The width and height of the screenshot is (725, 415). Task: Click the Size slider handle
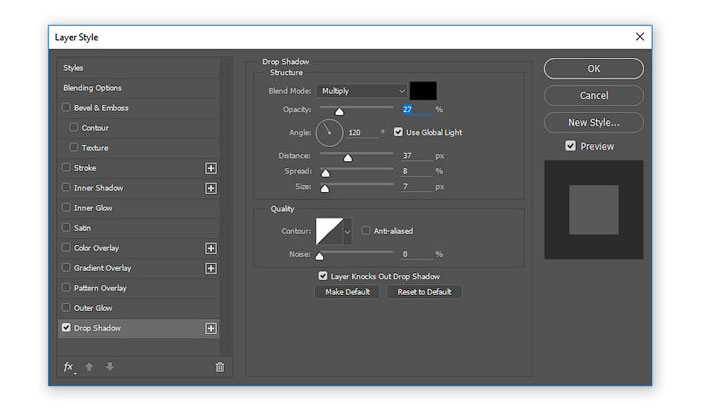(x=325, y=189)
